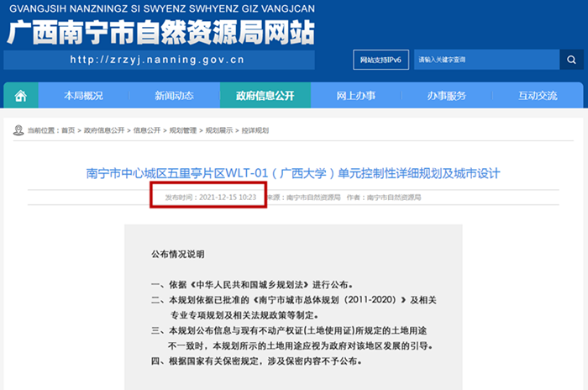Click the line mentioning 南宁市城市总体规划 (2011-2020)
Viewport: 588px width, 390px height.
[x=294, y=300]
